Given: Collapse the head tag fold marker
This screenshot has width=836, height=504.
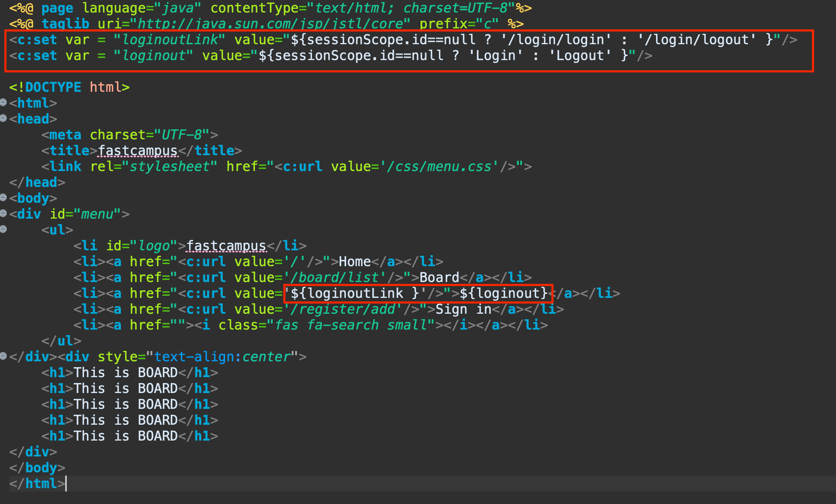Looking at the screenshot, I should point(3,118).
